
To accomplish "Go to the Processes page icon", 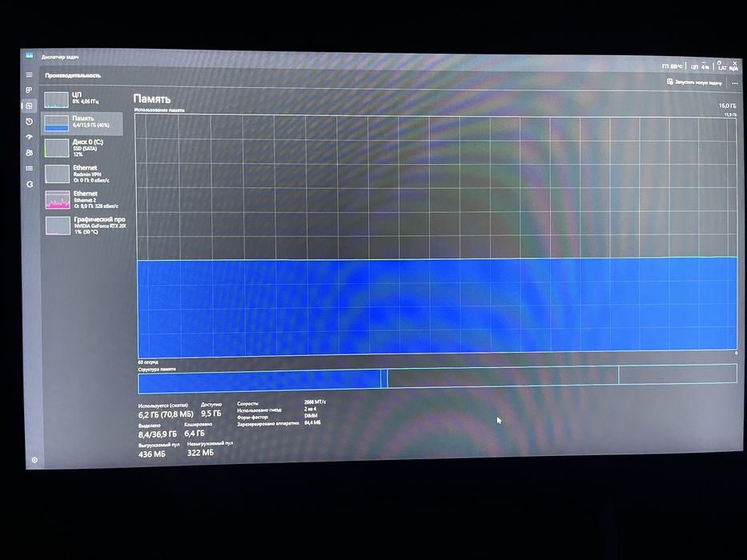I will [29, 90].
